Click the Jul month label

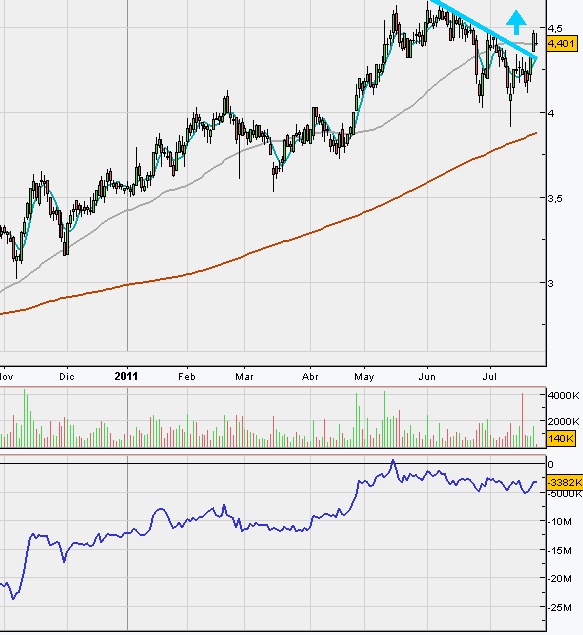coord(490,377)
